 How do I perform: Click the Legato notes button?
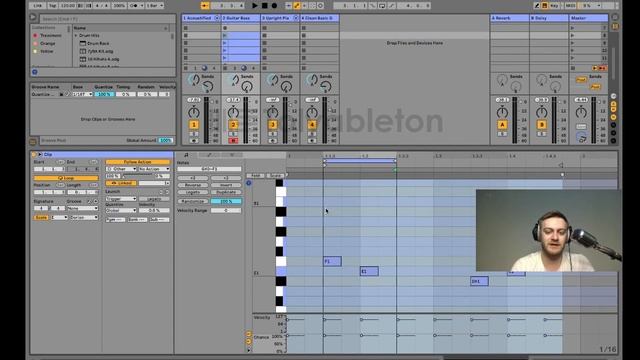coord(193,192)
